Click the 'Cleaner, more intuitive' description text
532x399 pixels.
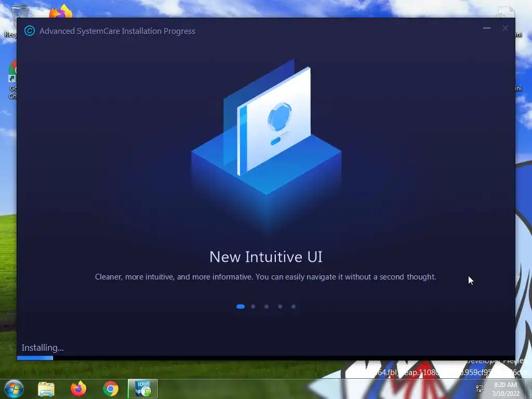(x=265, y=277)
